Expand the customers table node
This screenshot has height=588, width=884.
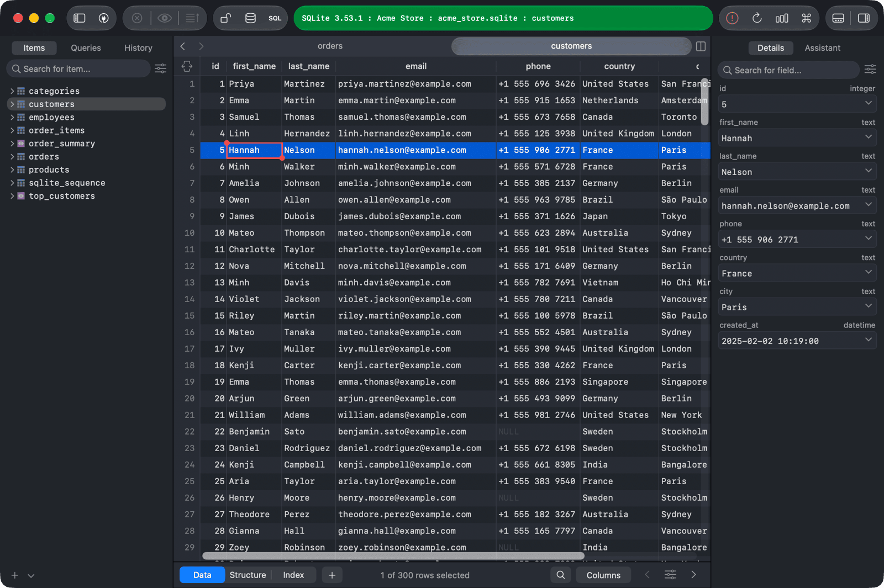12,104
